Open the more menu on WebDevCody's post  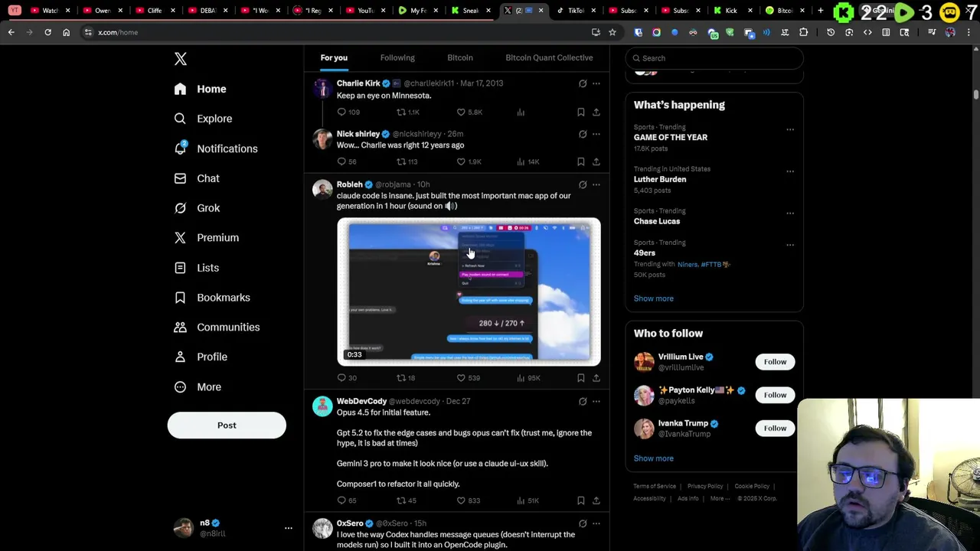pyautogui.click(x=596, y=401)
